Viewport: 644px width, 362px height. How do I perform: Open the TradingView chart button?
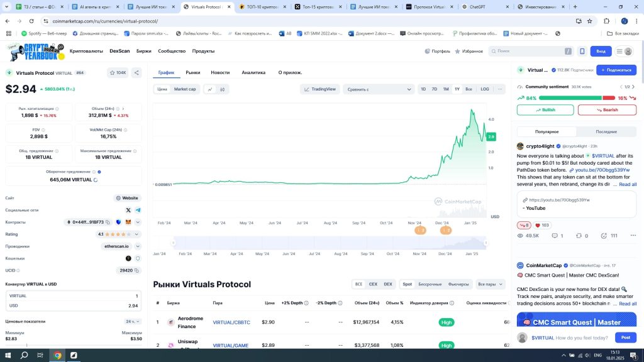[x=320, y=89]
